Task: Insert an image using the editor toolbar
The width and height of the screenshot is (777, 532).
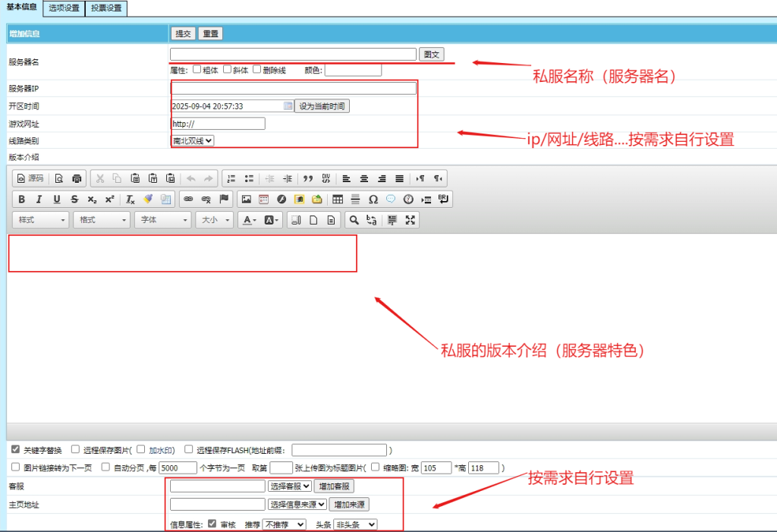Action: pyautogui.click(x=246, y=200)
